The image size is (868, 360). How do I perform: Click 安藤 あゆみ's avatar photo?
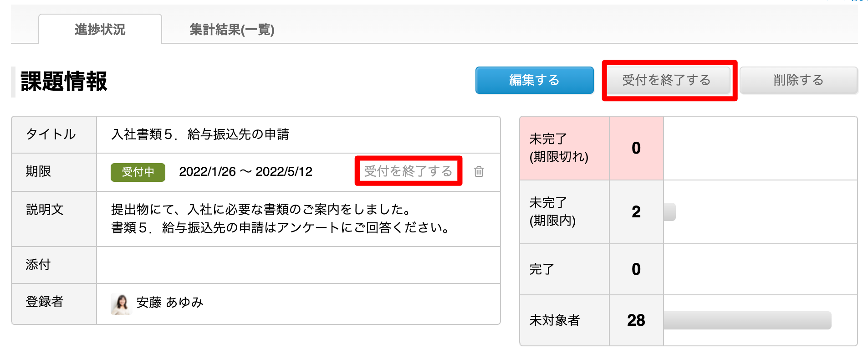[121, 303]
